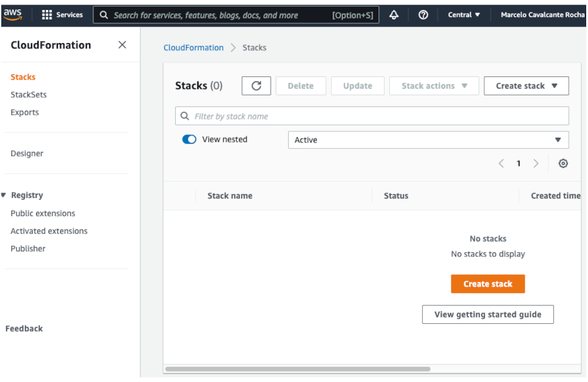Close the CloudFormation sidebar panel
This screenshot has height=382, width=588.
coord(122,45)
